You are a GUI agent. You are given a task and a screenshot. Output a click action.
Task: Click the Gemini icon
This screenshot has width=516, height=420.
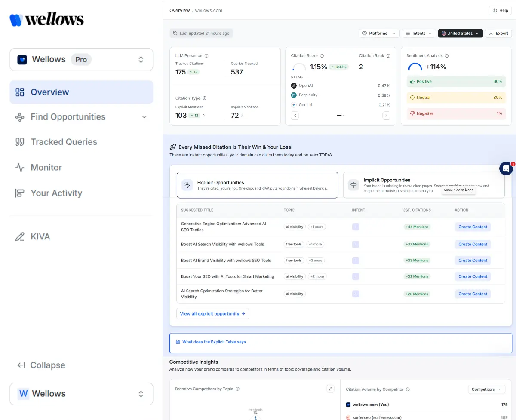pyautogui.click(x=294, y=104)
